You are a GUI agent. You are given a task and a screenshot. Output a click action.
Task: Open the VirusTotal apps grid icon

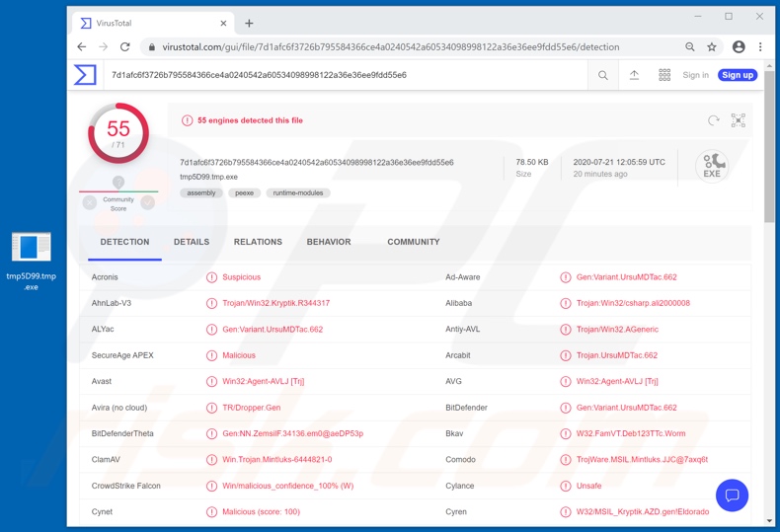point(664,75)
